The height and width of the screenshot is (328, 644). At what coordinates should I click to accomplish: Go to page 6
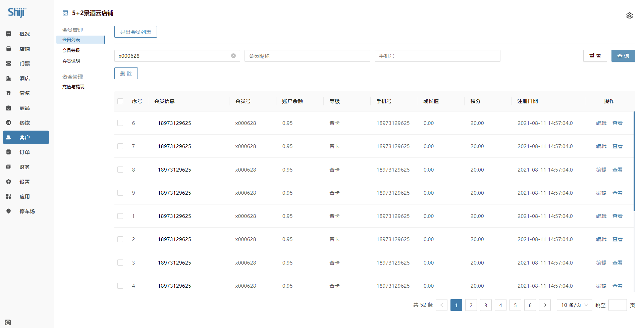pos(530,305)
